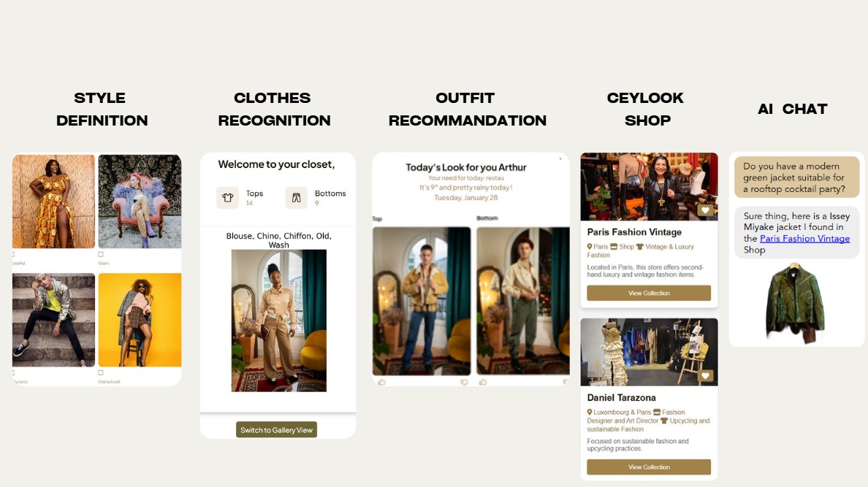Open the Tops t-shirt icon category
Viewport: 868px width, 487px height.
[x=227, y=198]
